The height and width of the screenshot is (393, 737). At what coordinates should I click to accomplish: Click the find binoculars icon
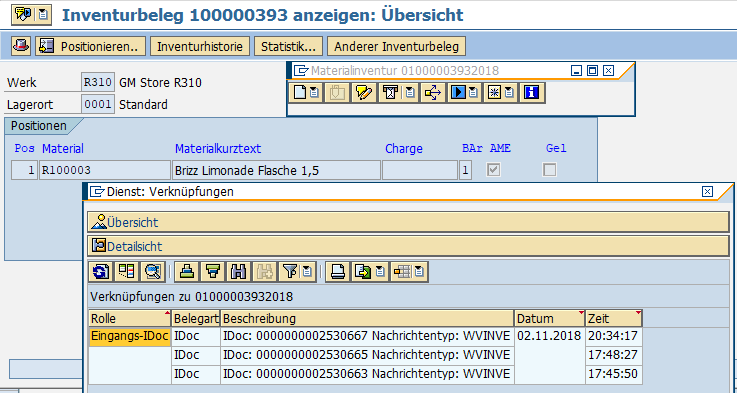(239, 272)
